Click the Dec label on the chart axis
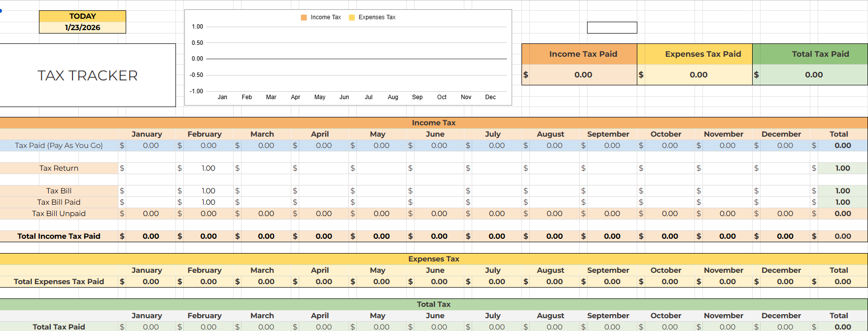The width and height of the screenshot is (868, 331). pos(490,97)
